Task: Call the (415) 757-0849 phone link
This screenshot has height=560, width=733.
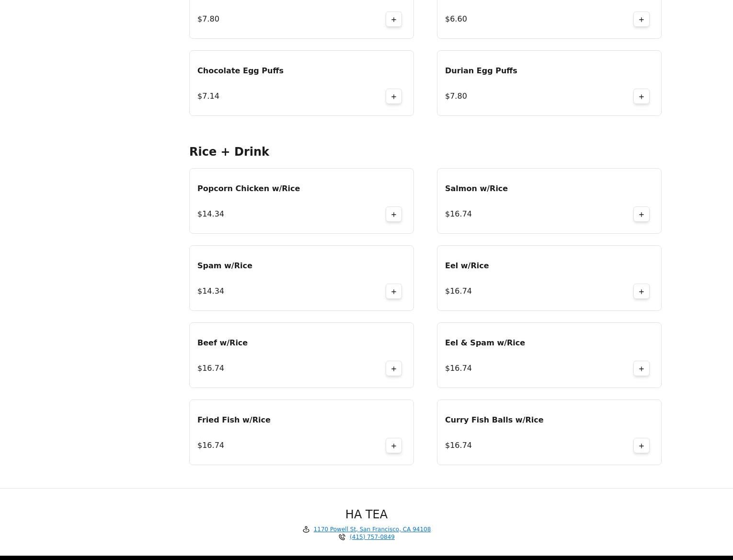Action: [x=372, y=537]
